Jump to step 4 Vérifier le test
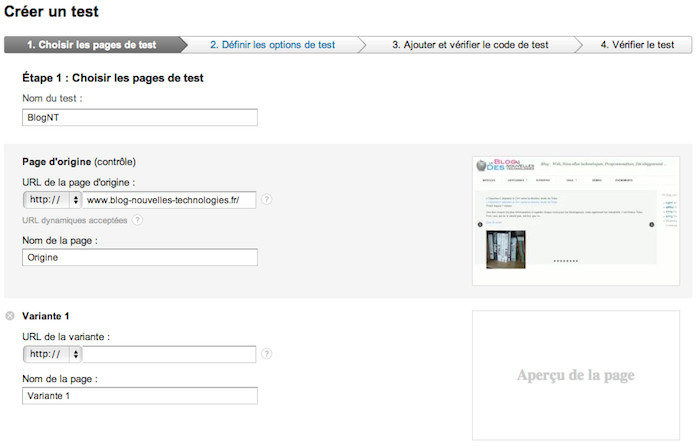 pos(637,45)
